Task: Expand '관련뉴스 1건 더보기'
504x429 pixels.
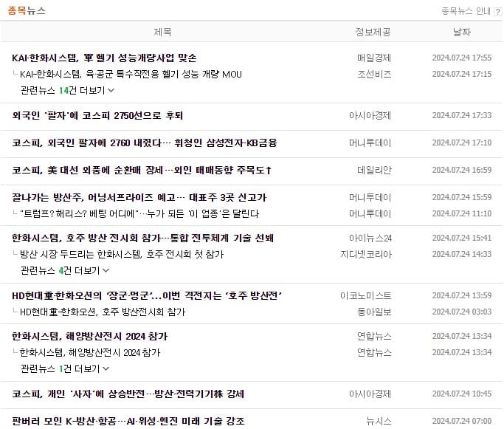Action: click(x=65, y=369)
